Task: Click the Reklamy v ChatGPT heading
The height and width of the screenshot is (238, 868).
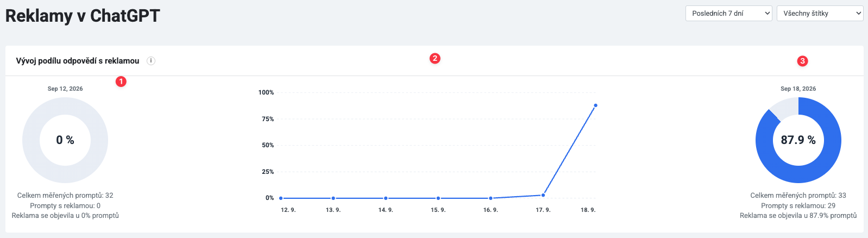Action: click(x=83, y=16)
